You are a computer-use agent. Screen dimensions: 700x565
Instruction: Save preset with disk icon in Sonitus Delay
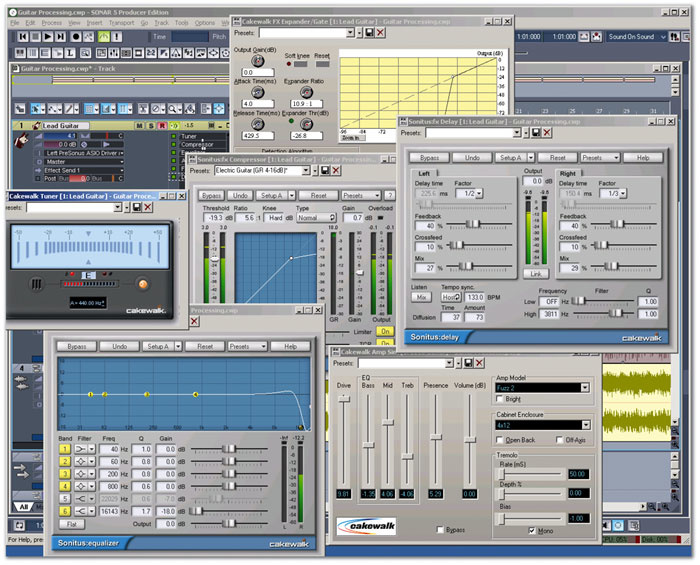pos(536,133)
